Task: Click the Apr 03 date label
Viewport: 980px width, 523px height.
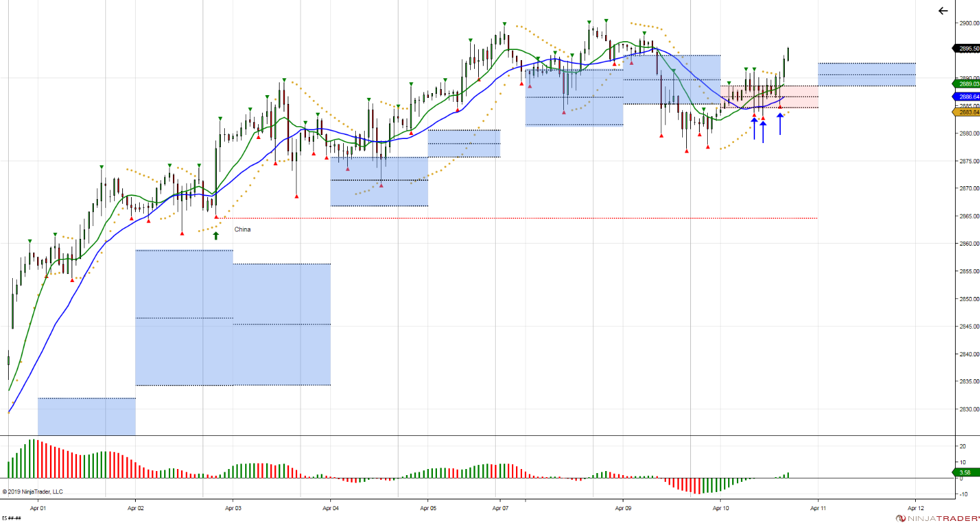Action: 233,507
